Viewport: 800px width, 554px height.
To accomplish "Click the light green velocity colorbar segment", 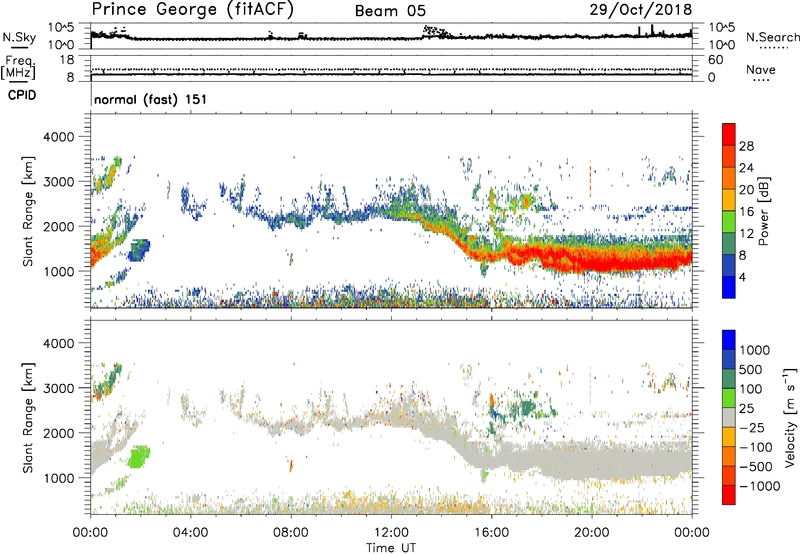I will click(x=729, y=398).
